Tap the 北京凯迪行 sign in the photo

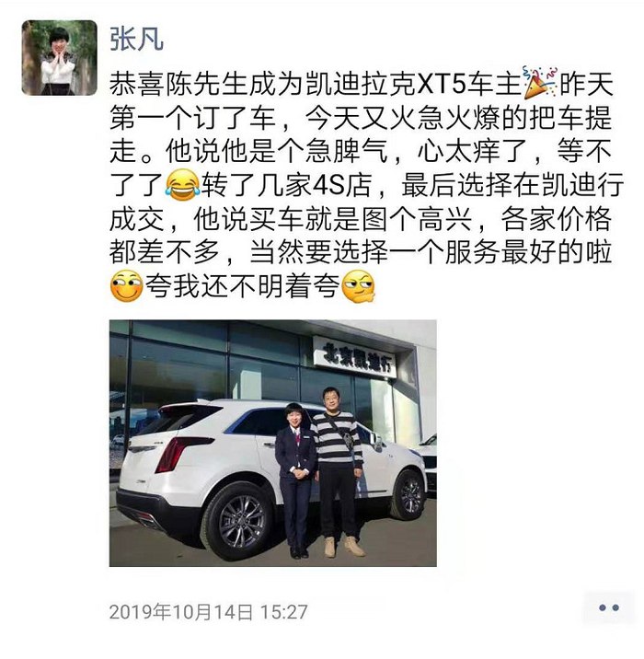click(x=355, y=358)
